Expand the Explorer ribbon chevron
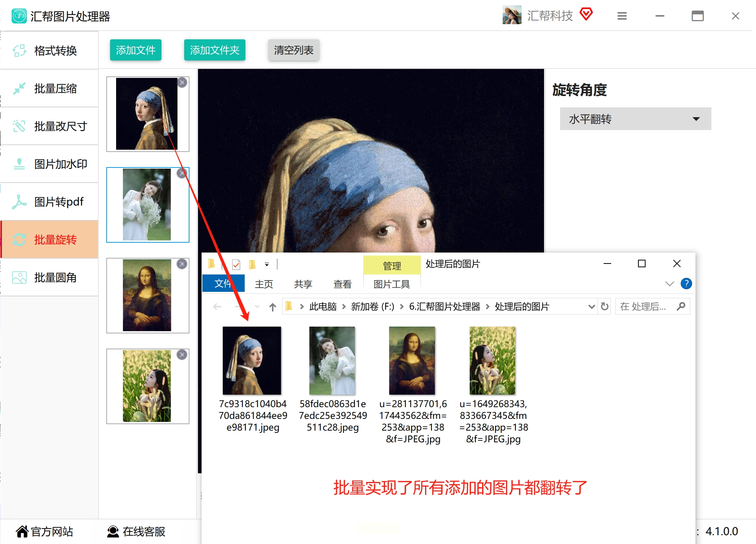 click(x=669, y=284)
